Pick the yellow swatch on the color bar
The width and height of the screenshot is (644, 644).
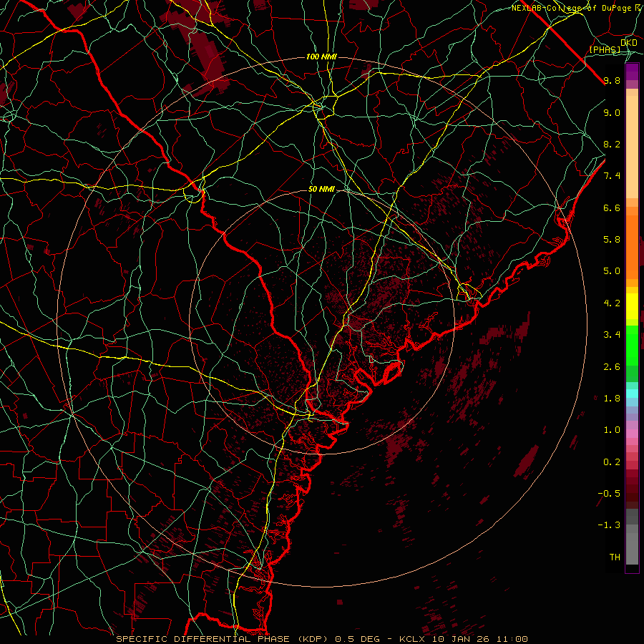click(632, 306)
